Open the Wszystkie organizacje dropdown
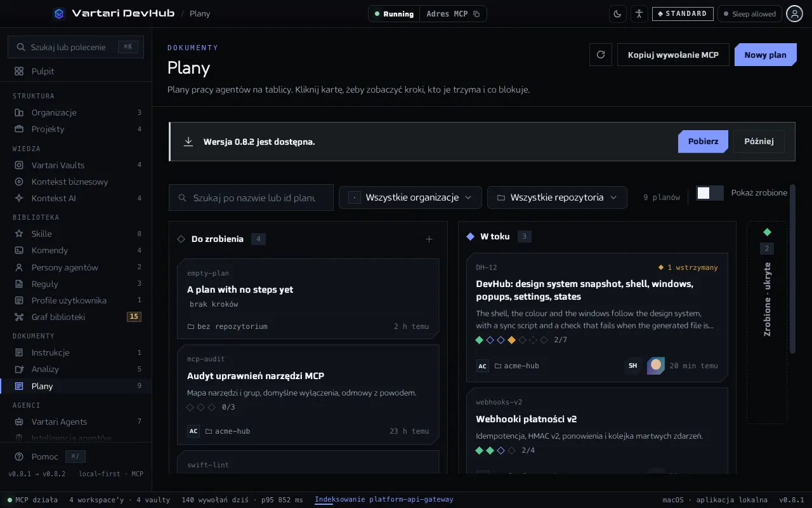Screen dimensions: 812x508 coord(410,197)
